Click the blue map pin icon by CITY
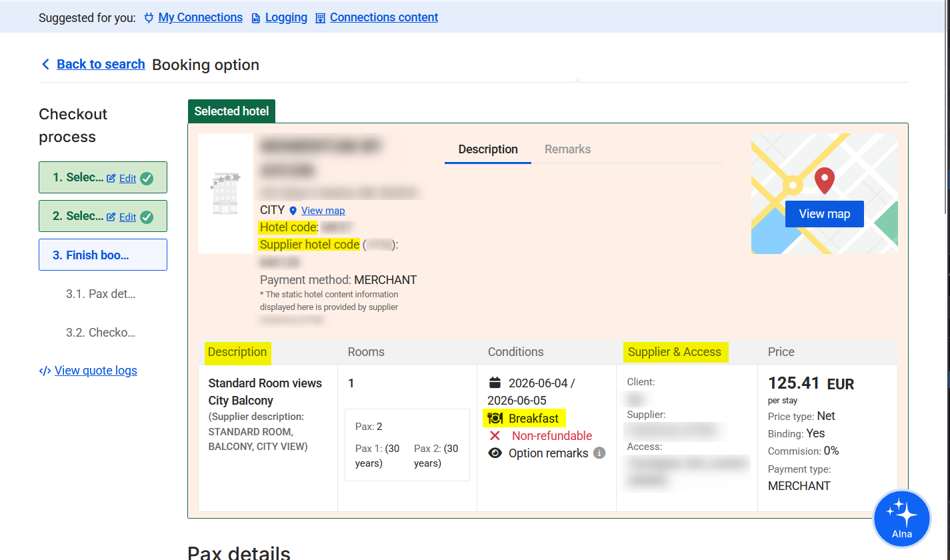950x560 pixels. pos(293,211)
